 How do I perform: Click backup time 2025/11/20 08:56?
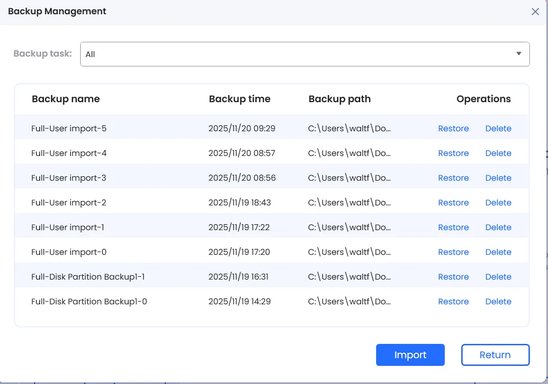[x=242, y=178]
